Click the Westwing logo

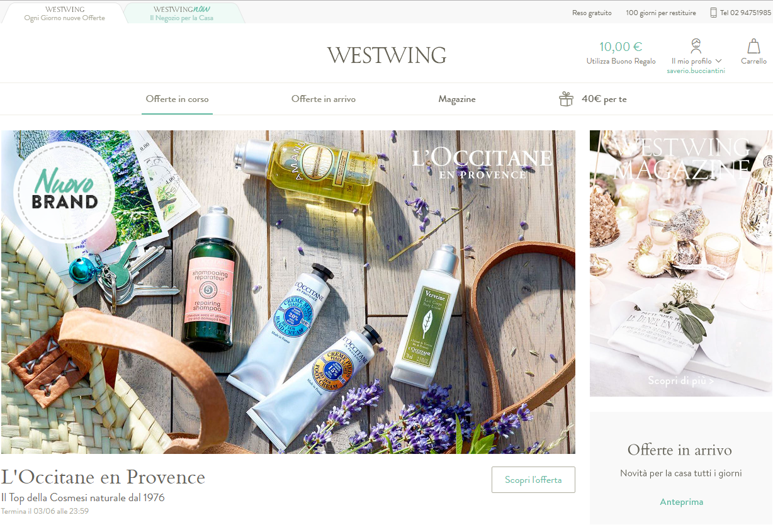coord(386,55)
